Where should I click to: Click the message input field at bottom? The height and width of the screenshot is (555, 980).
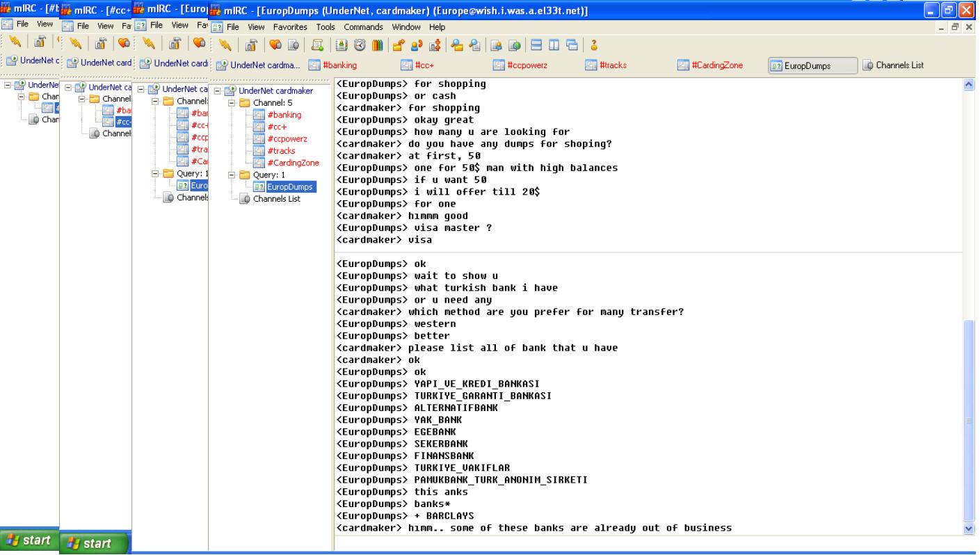(x=649, y=543)
